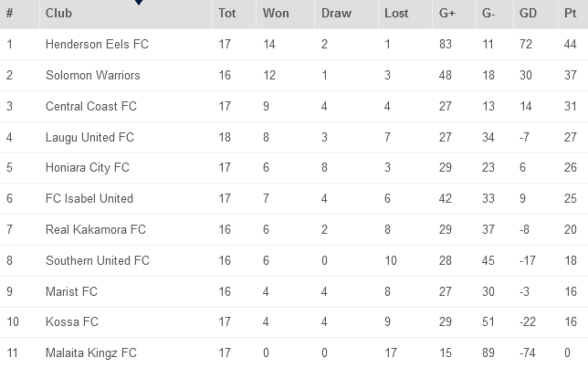Open Kossa FC team link

[x=71, y=322]
